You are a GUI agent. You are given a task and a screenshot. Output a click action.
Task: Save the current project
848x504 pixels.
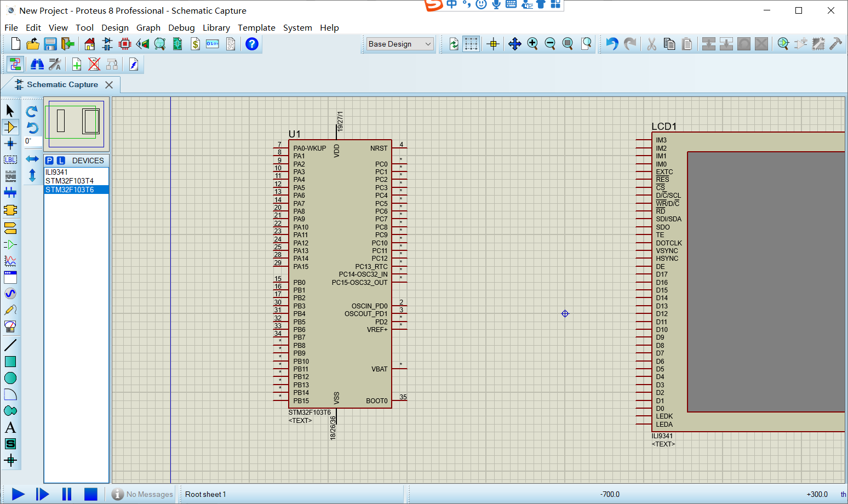(50, 44)
